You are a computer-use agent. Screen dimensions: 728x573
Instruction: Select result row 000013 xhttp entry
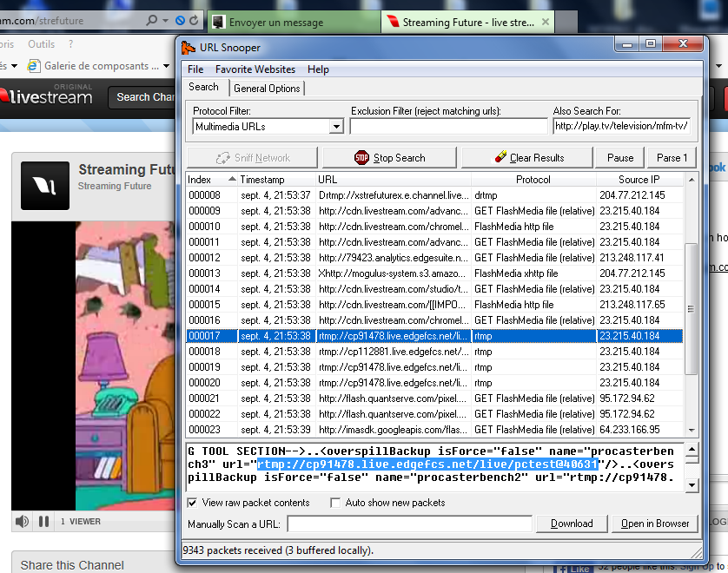[434, 273]
